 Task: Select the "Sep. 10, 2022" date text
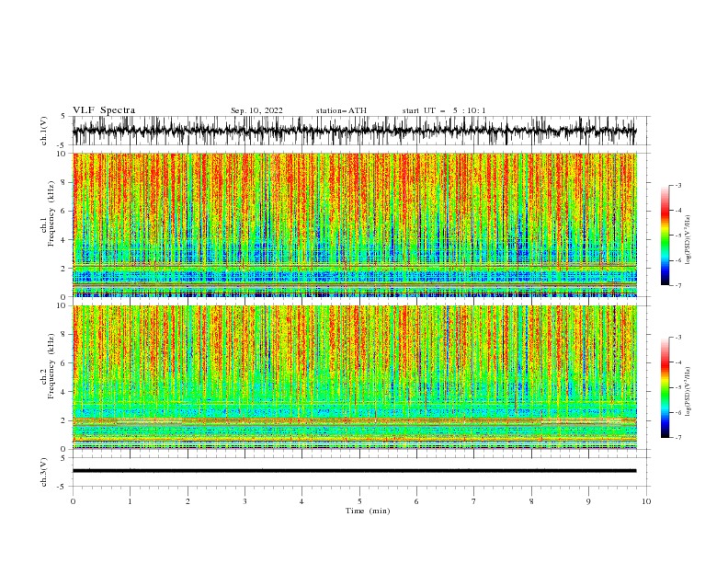(x=256, y=110)
